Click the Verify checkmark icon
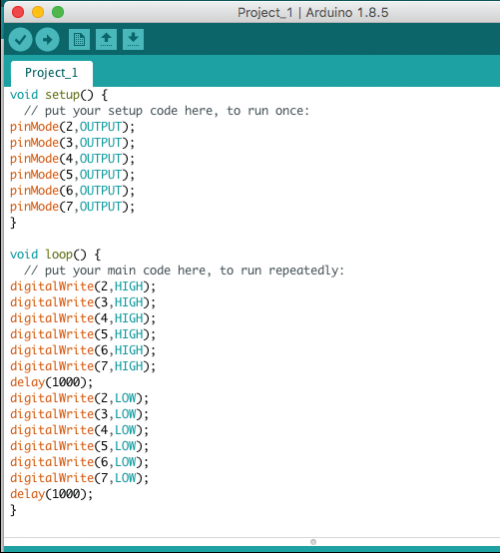Viewport: 500px width, 553px height. [20, 40]
